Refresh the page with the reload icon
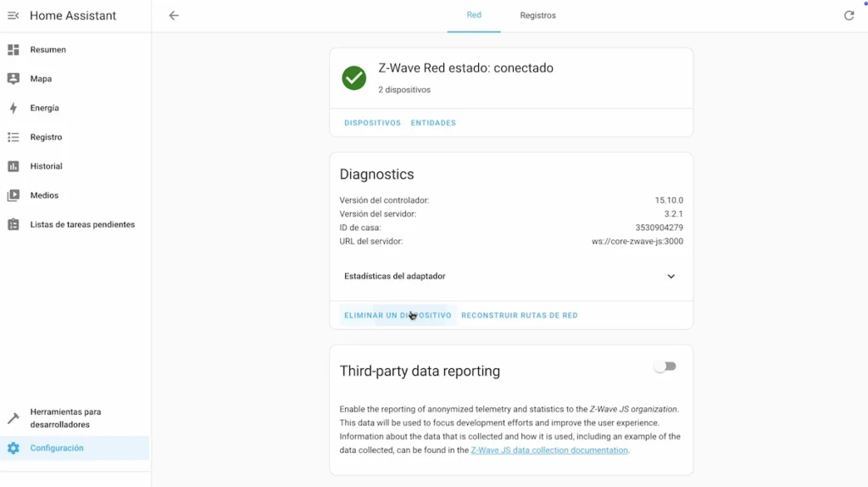This screenshot has height=487, width=868. pos(849,15)
